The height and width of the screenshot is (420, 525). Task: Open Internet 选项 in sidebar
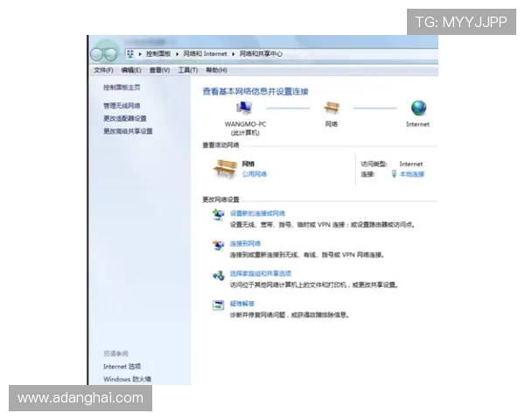point(122,367)
